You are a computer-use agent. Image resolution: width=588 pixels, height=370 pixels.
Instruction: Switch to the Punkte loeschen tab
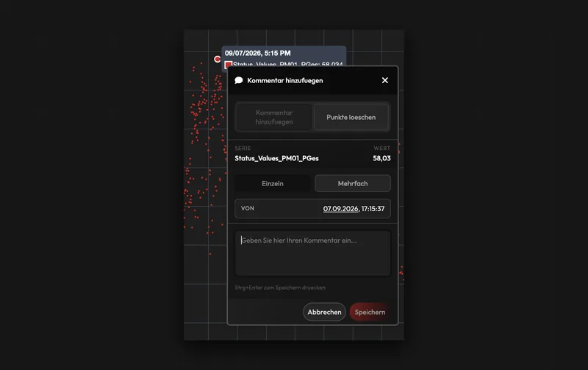click(351, 117)
